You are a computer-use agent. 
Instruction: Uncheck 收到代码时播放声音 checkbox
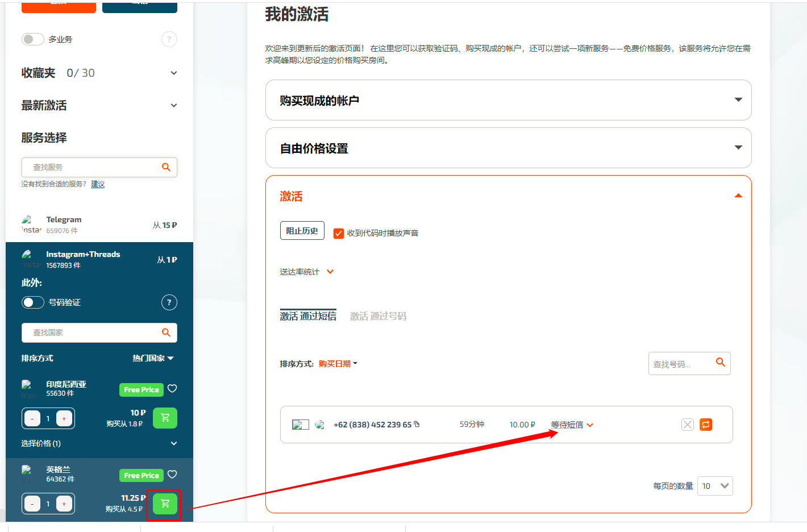339,233
